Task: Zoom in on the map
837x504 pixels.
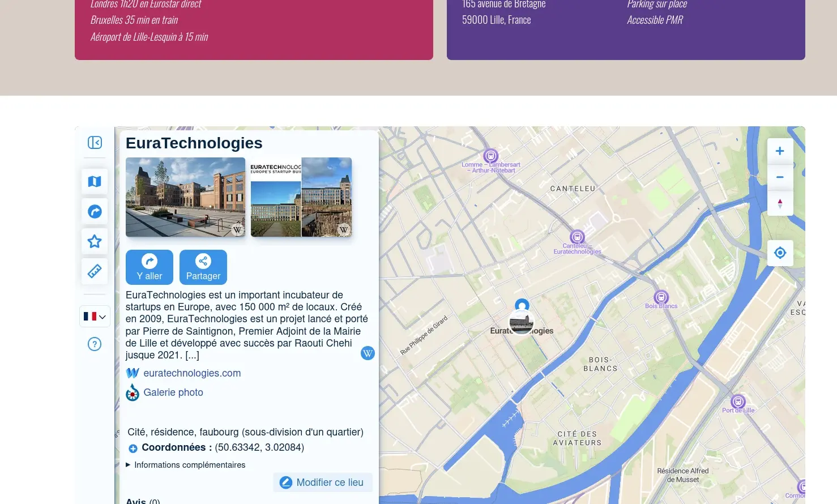Action: [x=780, y=151]
